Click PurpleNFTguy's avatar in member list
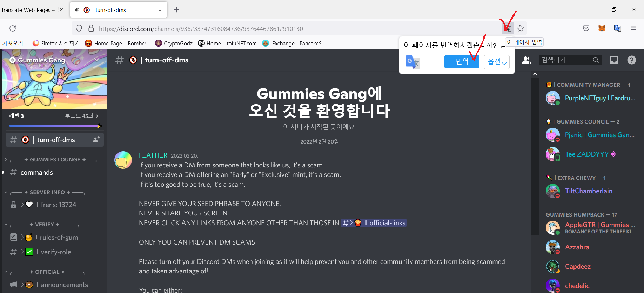Image resolution: width=644 pixels, height=293 pixels. coord(553,98)
